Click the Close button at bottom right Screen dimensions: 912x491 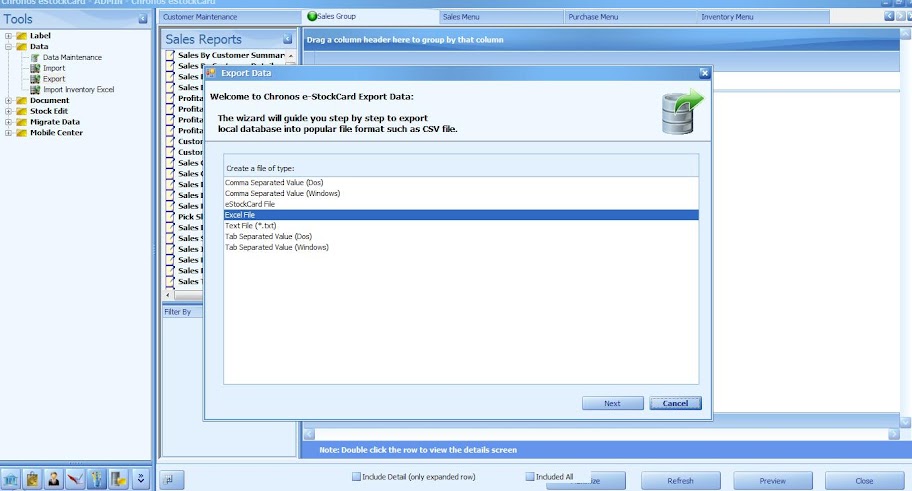tap(864, 481)
